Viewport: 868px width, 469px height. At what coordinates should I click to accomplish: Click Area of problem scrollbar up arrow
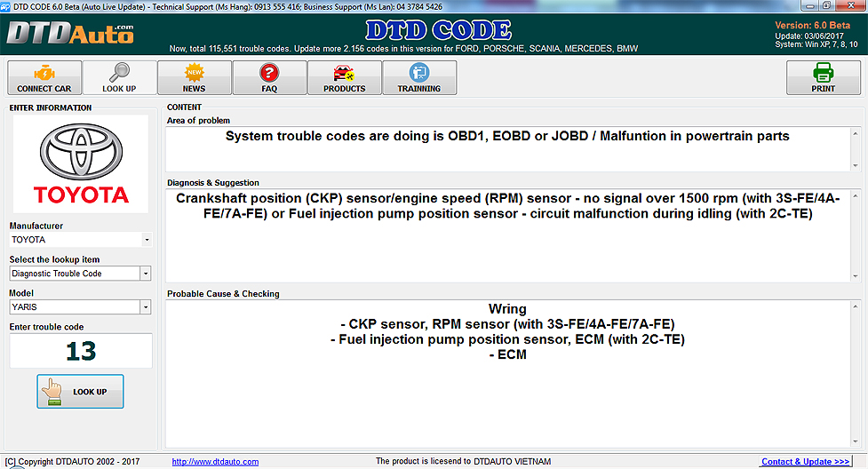click(x=856, y=133)
